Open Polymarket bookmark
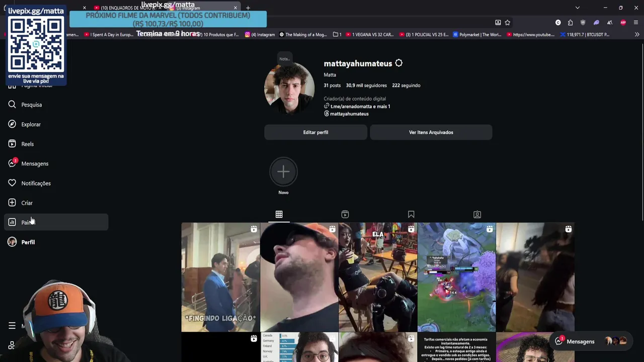Viewport: 644px width, 362px height. [478, 35]
